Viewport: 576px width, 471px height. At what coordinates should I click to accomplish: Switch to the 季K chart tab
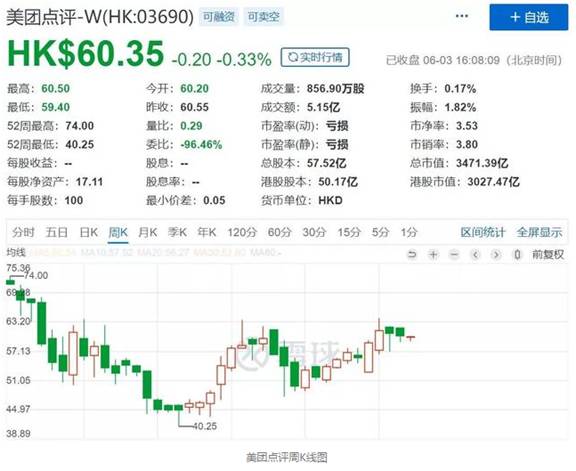177,232
